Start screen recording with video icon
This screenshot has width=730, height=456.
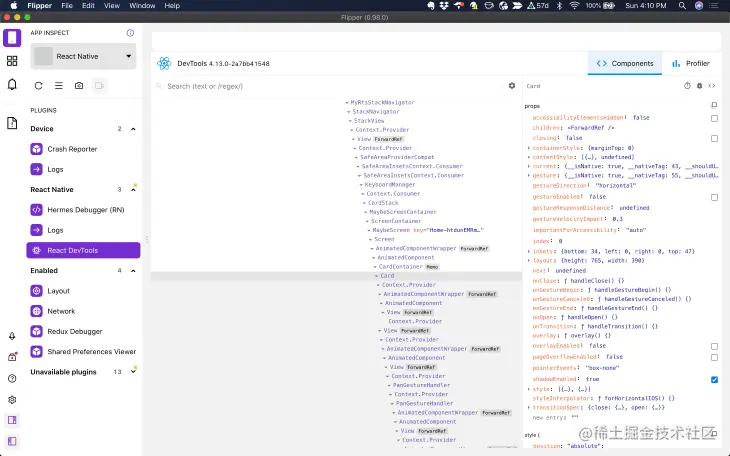99,86
